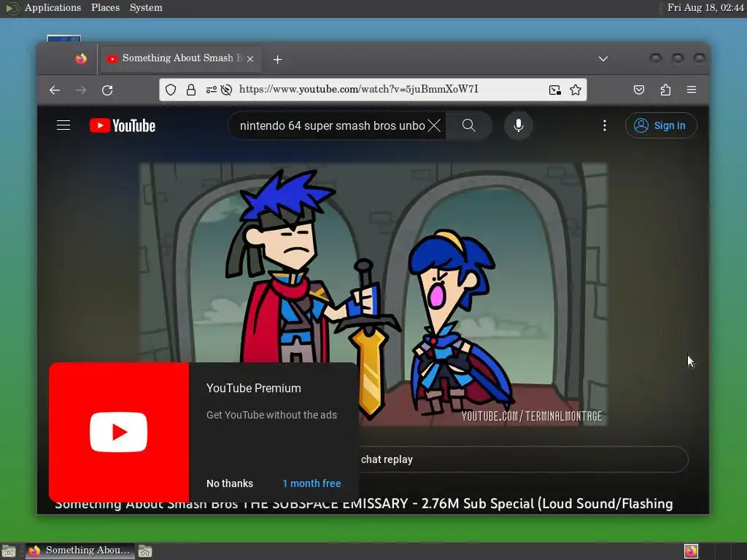View site security lock information
747x560 pixels.
(191, 90)
